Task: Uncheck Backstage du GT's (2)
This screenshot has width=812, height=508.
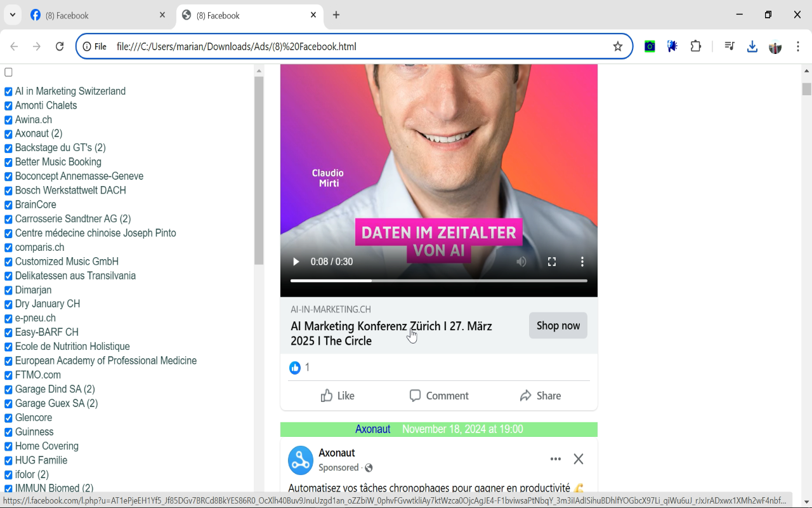Action: click(x=8, y=148)
